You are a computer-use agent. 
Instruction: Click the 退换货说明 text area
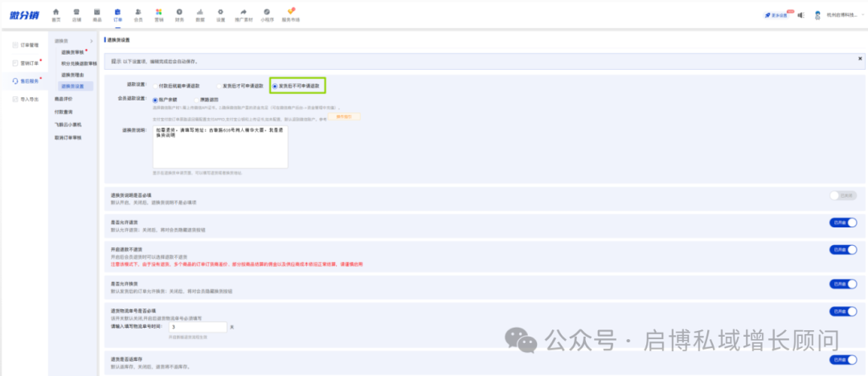point(219,145)
